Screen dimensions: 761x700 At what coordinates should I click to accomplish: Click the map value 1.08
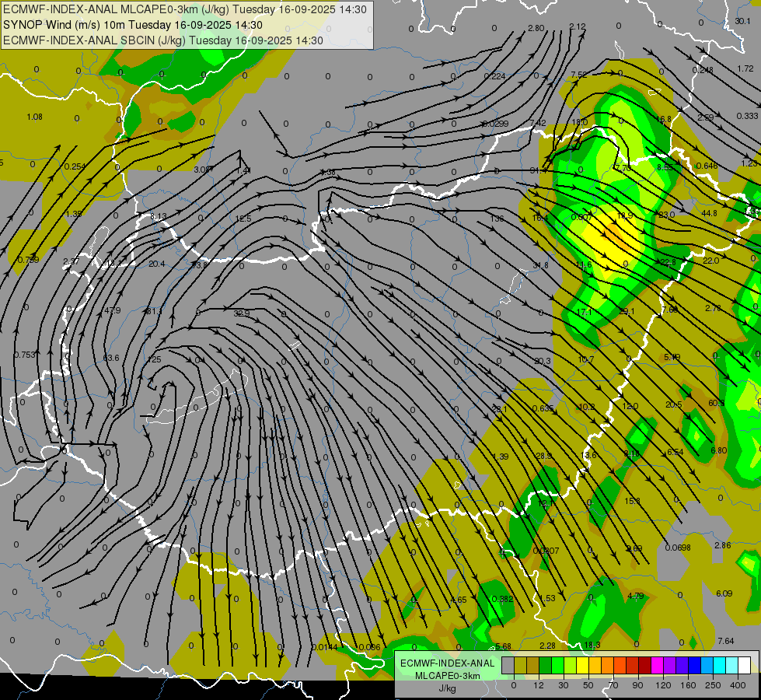34,117
